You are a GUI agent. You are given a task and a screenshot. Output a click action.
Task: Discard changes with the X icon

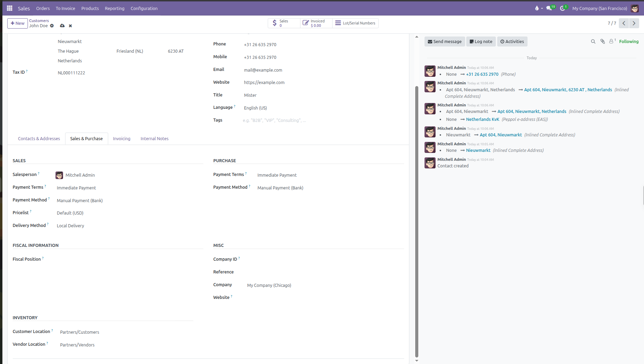coord(70,26)
